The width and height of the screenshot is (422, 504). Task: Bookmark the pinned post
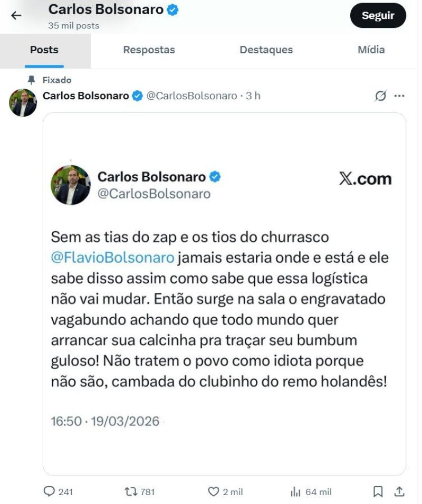(378, 491)
